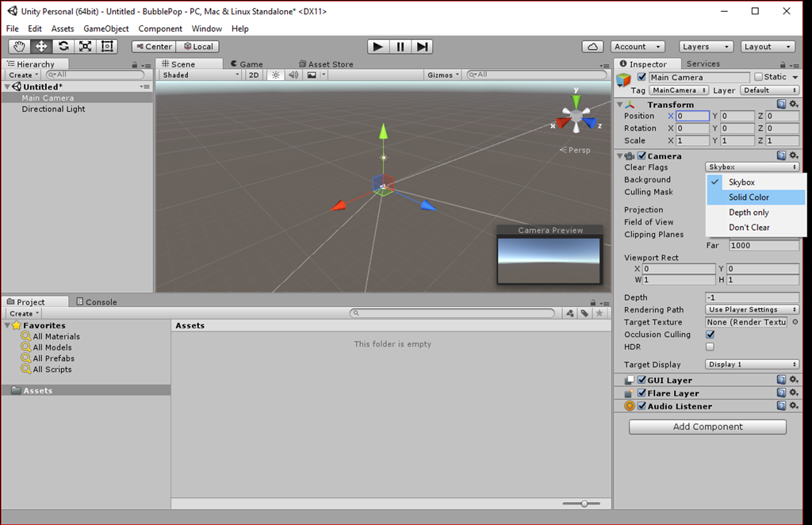The image size is (812, 525).
Task: Disable the Camera component checkbox
Action: 642,155
